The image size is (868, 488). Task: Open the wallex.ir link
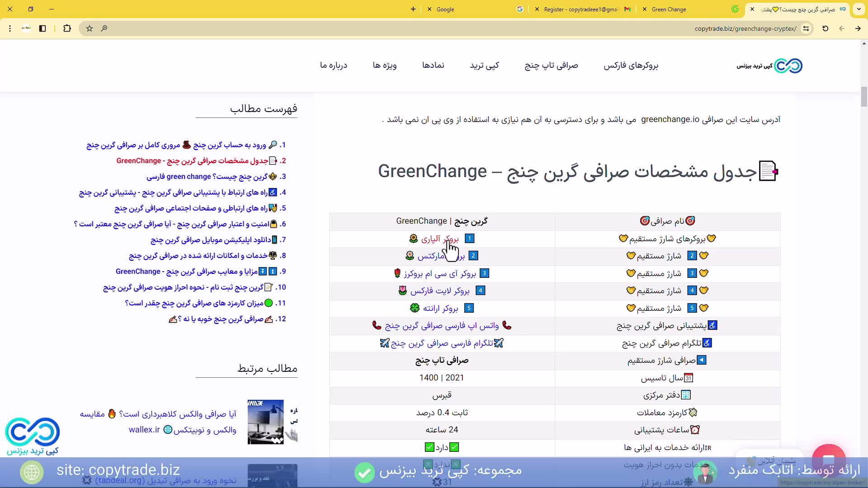[x=144, y=430]
